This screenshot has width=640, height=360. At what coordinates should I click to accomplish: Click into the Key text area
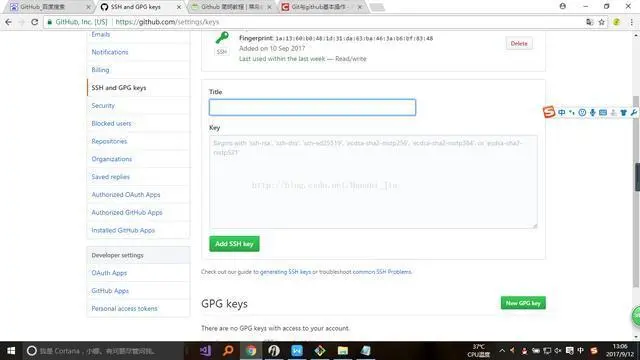(x=373, y=182)
